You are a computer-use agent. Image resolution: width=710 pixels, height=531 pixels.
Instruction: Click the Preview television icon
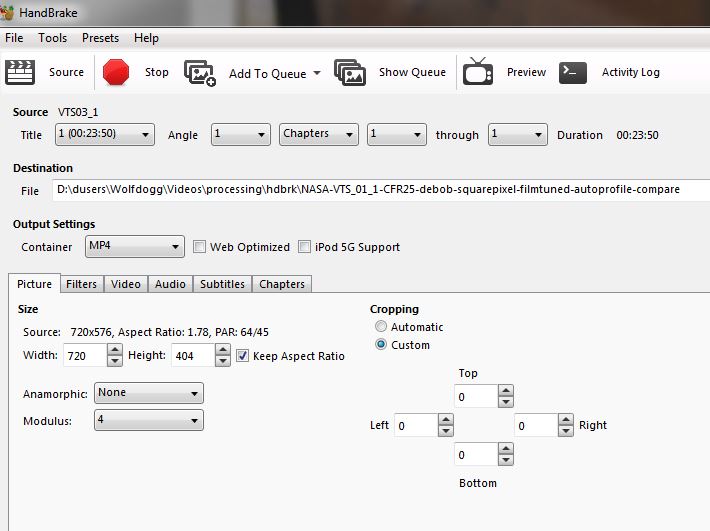coord(478,72)
